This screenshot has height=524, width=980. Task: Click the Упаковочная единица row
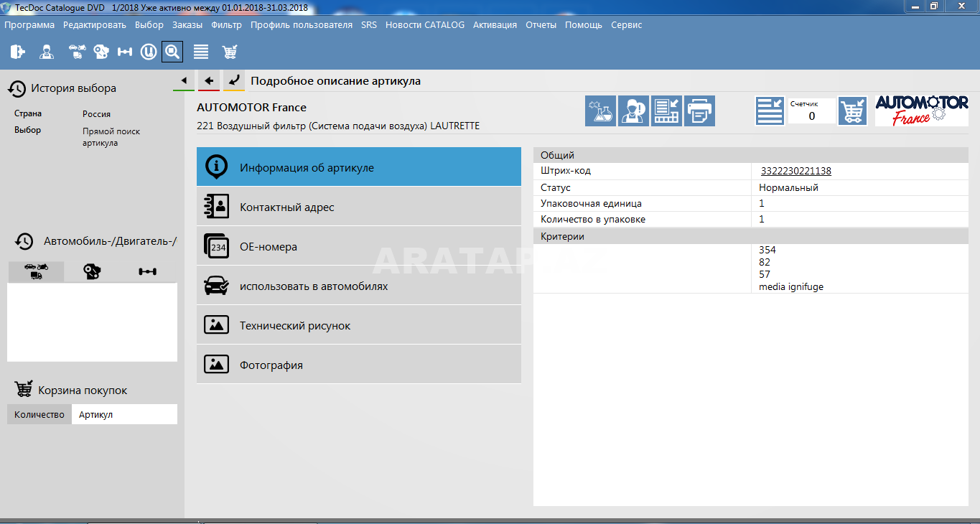point(751,203)
